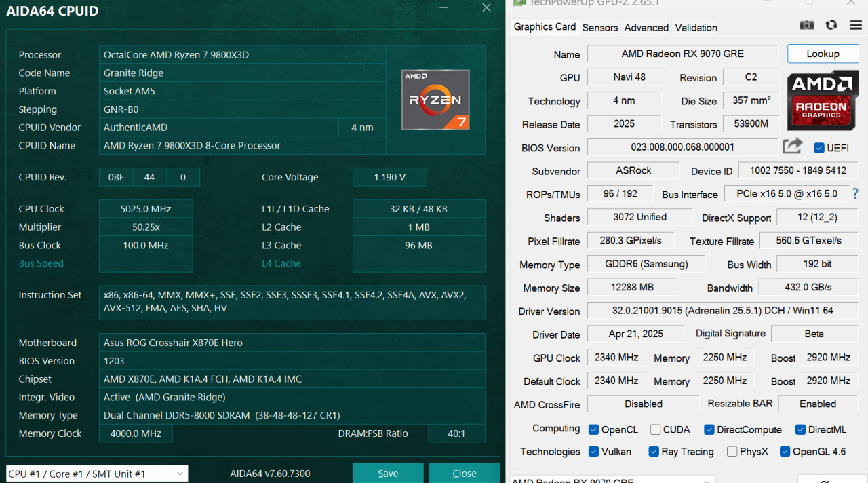This screenshot has width=868, height=483.
Task: Click the GPU-Z screenshot camera icon
Action: pos(806,25)
